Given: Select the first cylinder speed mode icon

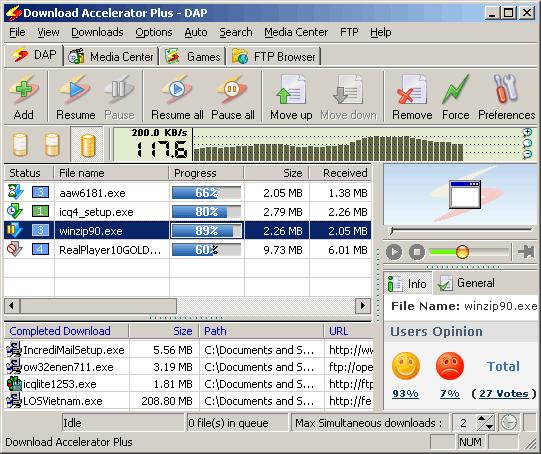Looking at the screenshot, I should (20, 145).
